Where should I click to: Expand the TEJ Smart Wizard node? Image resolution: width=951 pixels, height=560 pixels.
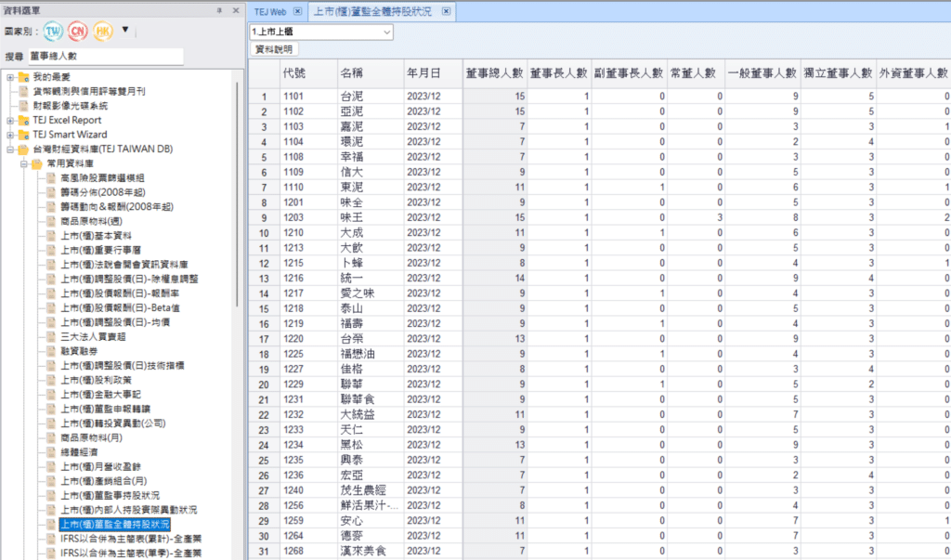coord(9,135)
